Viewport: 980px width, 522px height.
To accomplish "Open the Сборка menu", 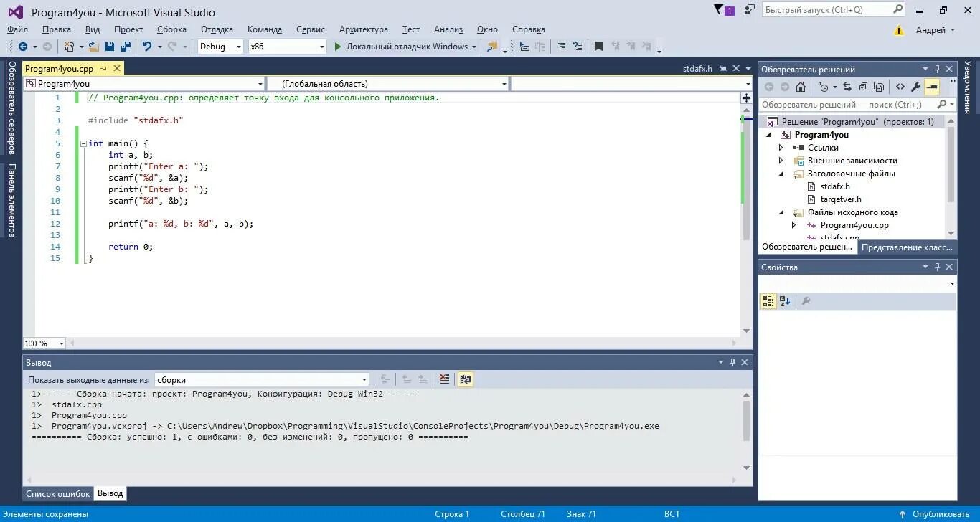I will 171,29.
